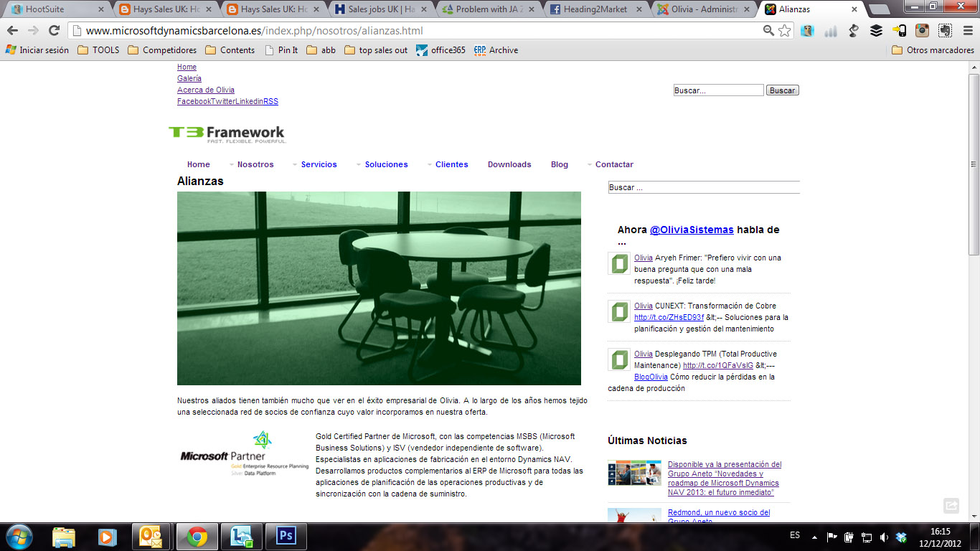Click the signal bars extension icon
This screenshot has width=980, height=551.
click(x=831, y=31)
